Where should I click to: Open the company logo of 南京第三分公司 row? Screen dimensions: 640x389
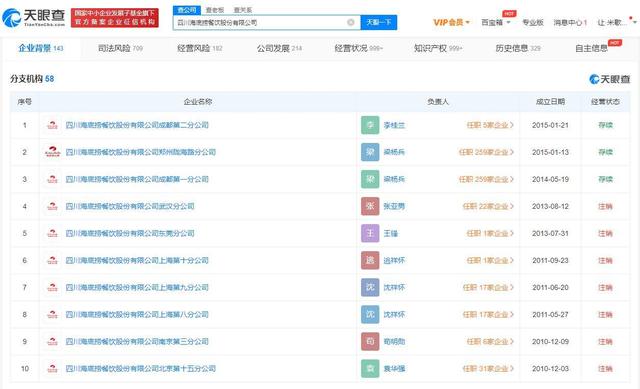(52, 341)
